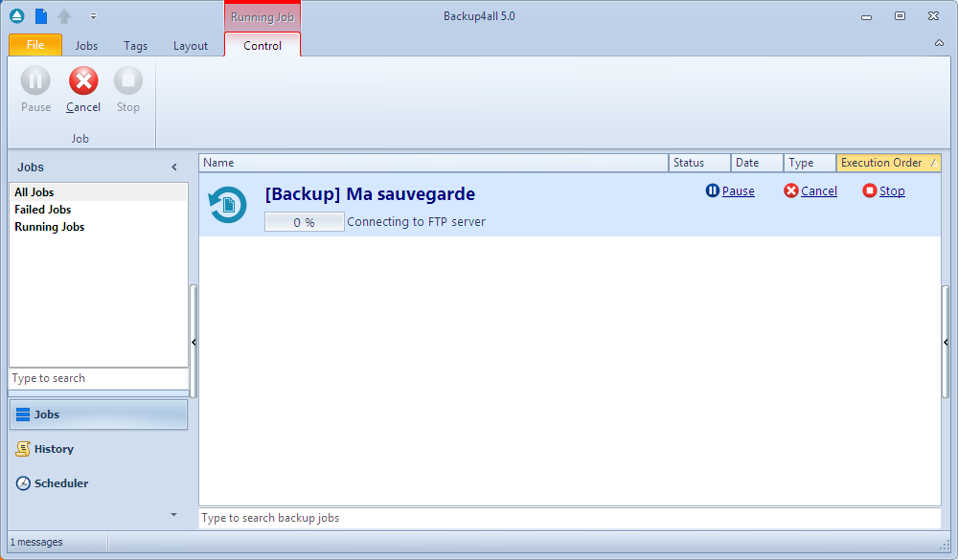
Task: Click the blue pause icon in job row
Action: click(713, 190)
